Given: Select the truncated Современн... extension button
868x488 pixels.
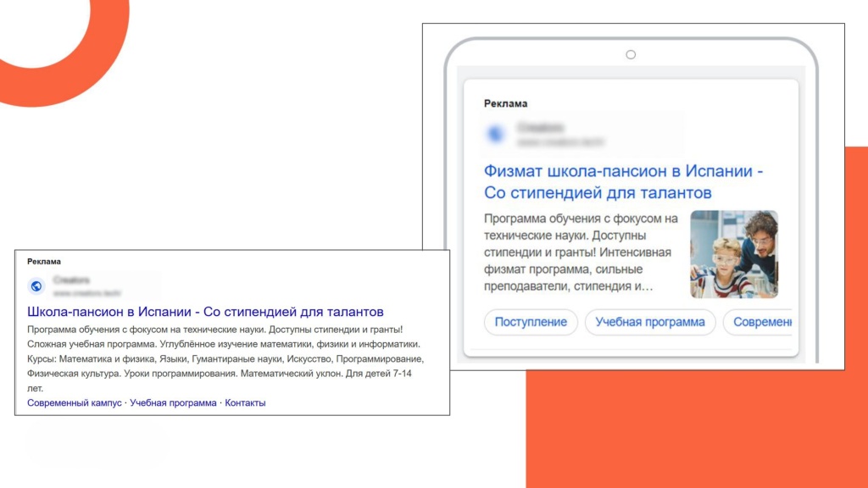Looking at the screenshot, I should coord(761,323).
